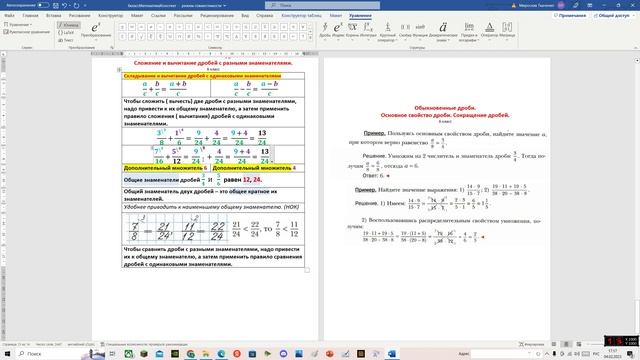Viewport: 640px width, 360px height.
Task: Toggle the AutoSave switch in title bar
Action: click(43, 5)
